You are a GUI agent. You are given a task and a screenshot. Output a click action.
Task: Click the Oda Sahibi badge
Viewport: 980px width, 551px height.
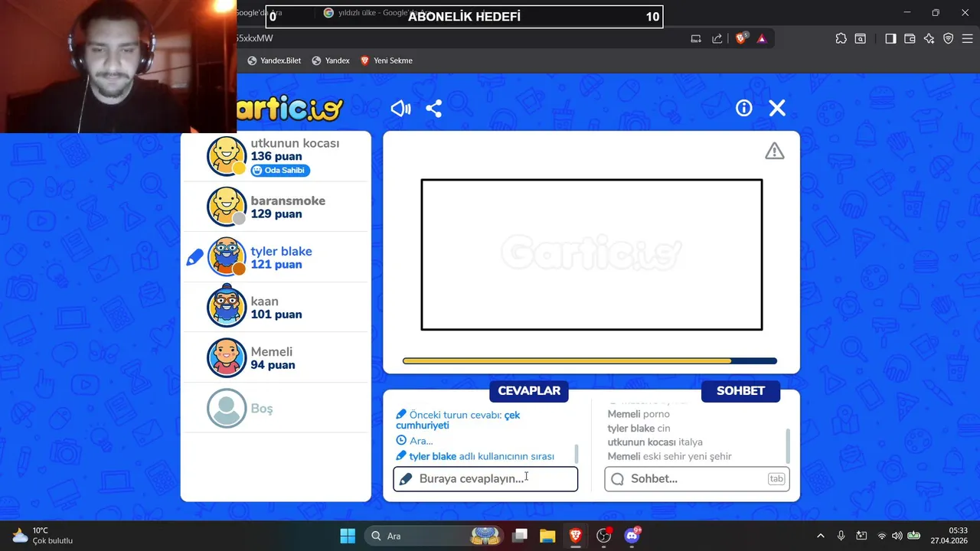[280, 171]
